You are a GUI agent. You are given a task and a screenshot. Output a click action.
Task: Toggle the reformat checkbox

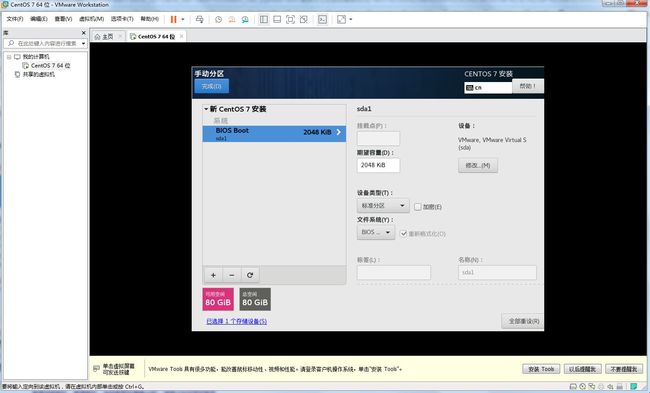[403, 234]
